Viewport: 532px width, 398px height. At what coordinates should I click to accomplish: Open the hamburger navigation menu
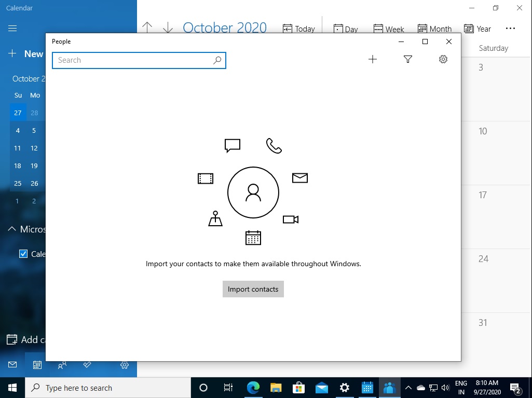(x=12, y=28)
